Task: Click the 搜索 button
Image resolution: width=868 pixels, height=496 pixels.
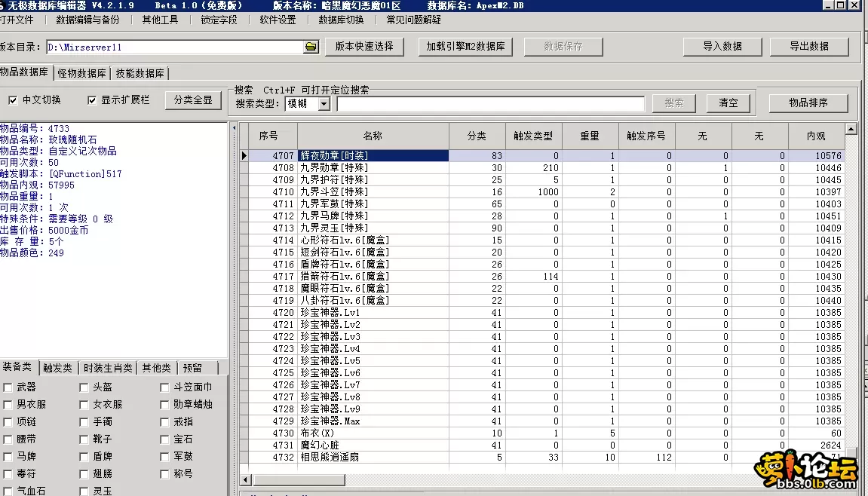Action: pyautogui.click(x=673, y=103)
